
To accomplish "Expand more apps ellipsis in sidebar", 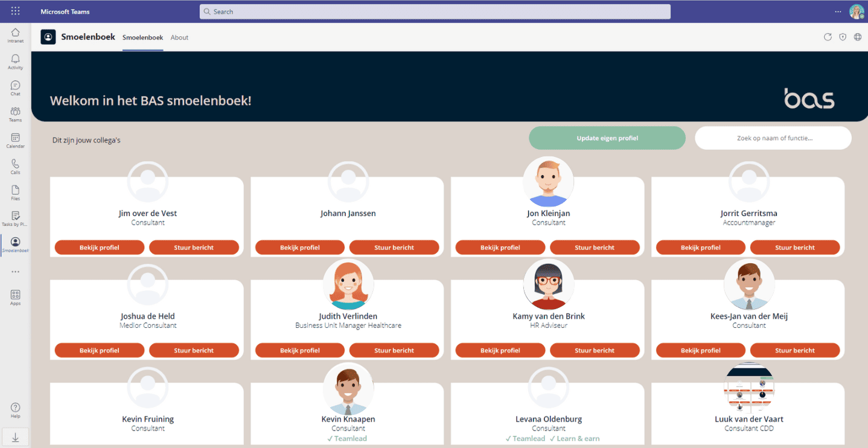I will pos(15,272).
